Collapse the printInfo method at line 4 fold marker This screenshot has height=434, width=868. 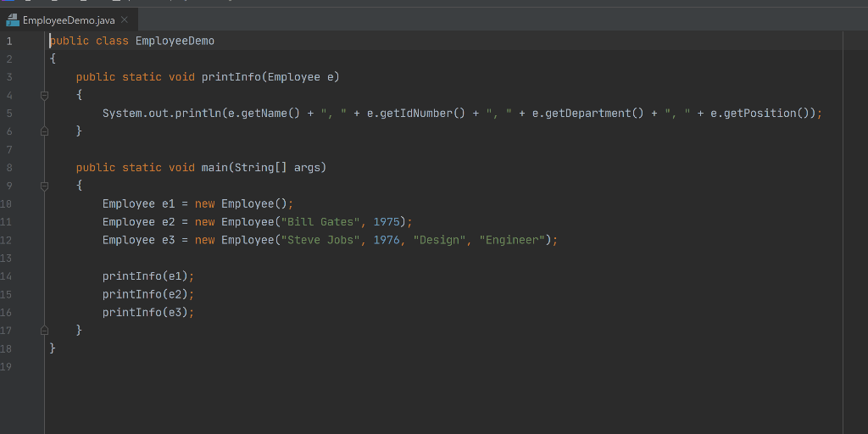(44, 95)
